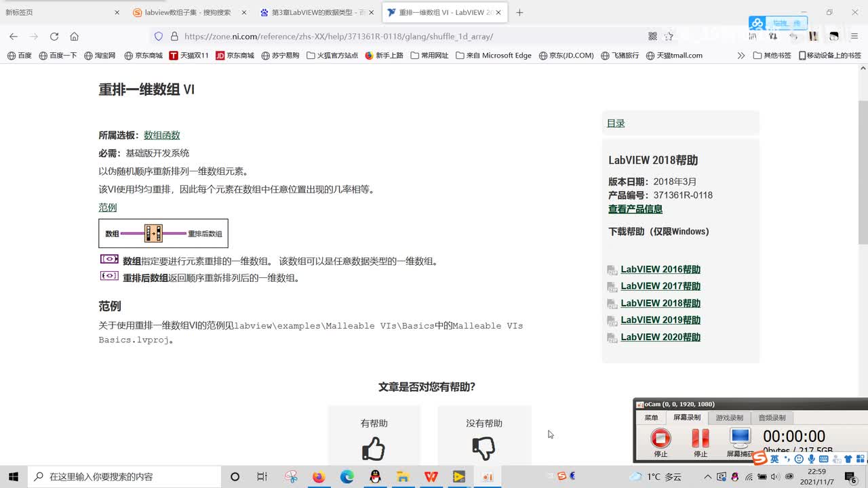Screen dimensions: 868x488
Task: Open a new browser tab
Action: click(x=519, y=12)
